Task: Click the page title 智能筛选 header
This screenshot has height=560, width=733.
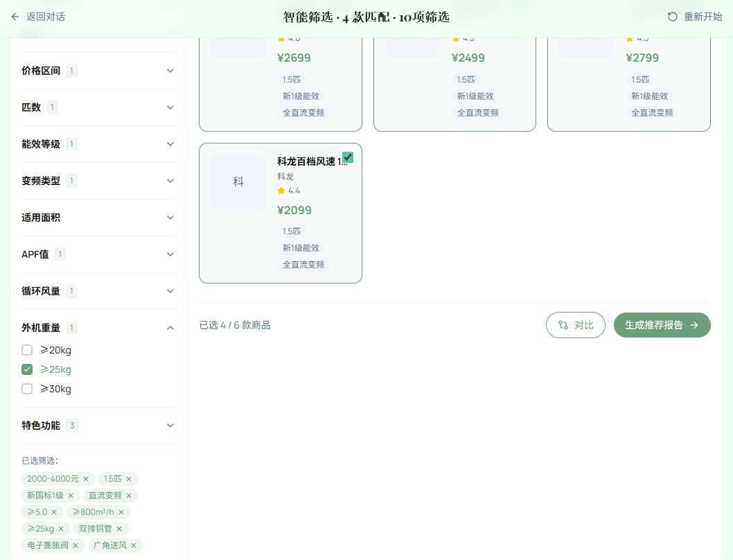Action: click(366, 17)
